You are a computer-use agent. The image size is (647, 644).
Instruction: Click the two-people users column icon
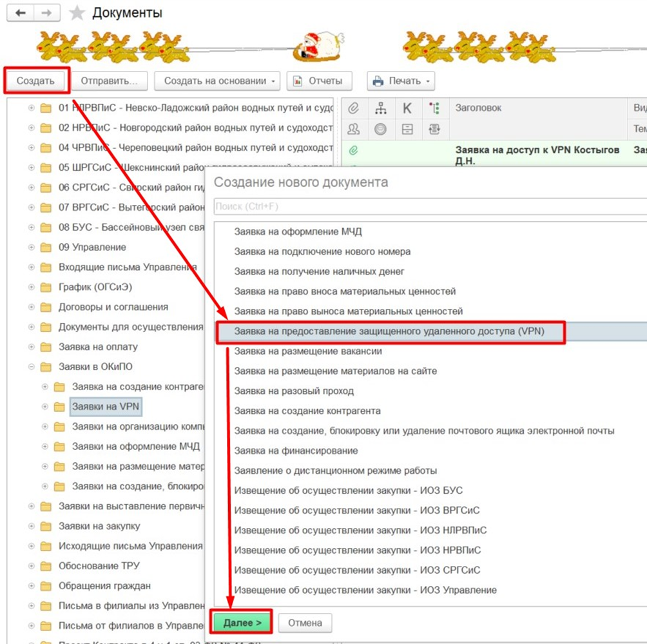(353, 129)
